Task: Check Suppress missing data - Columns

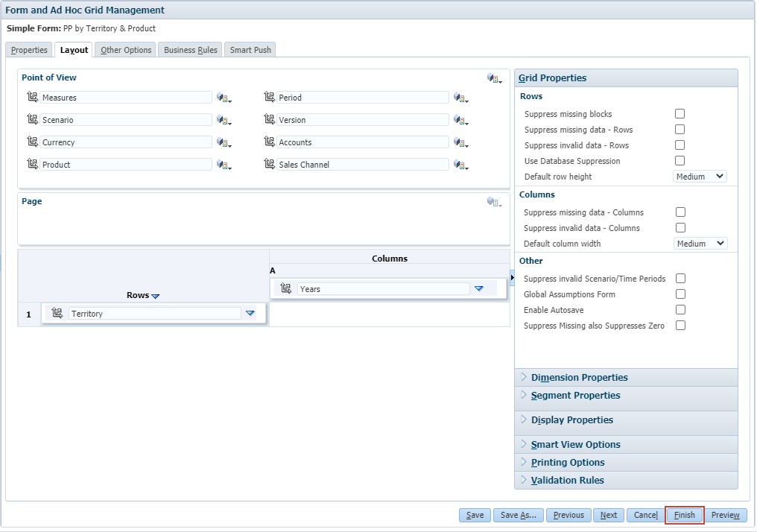Action: coord(680,212)
